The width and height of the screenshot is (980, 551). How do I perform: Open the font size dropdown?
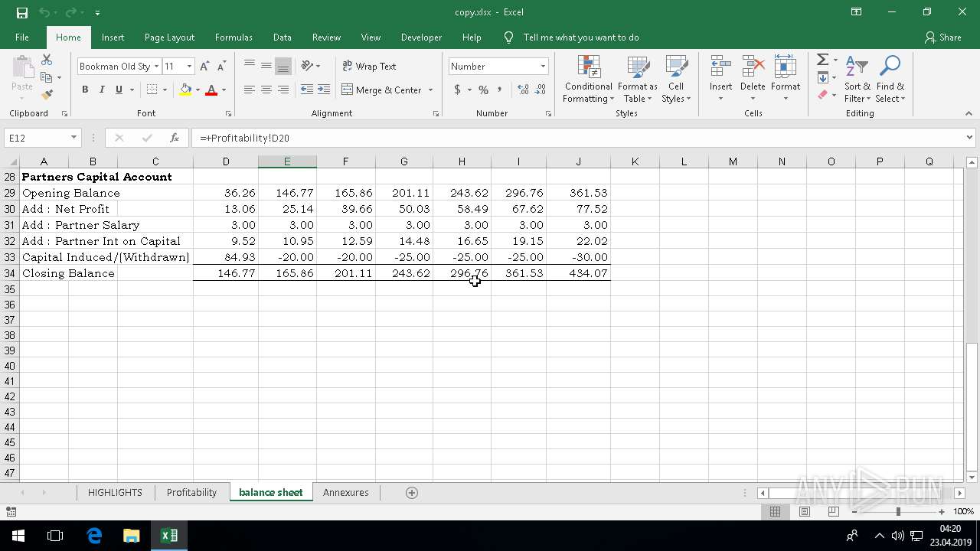(x=189, y=67)
